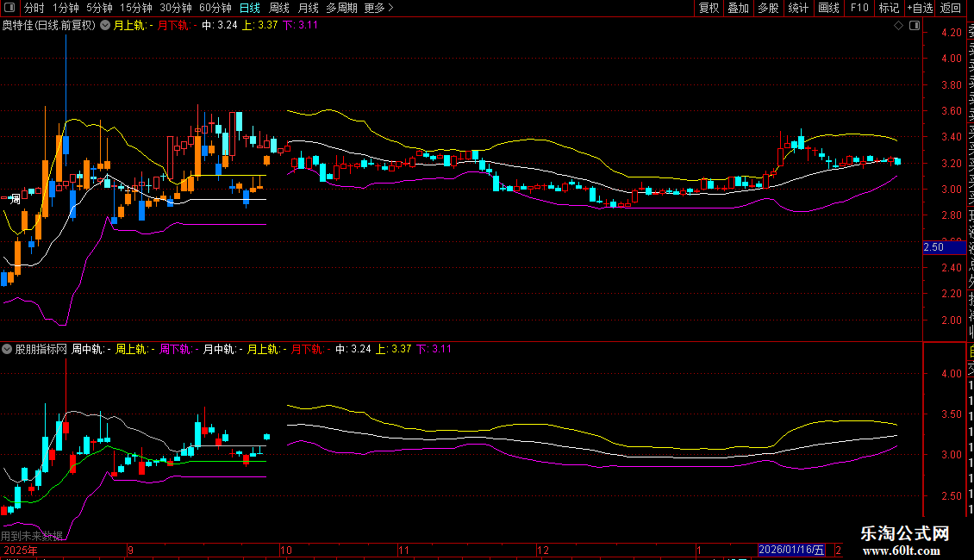Switch to the 分时 chart tab
Screen dimensions: 974x560
34,8
